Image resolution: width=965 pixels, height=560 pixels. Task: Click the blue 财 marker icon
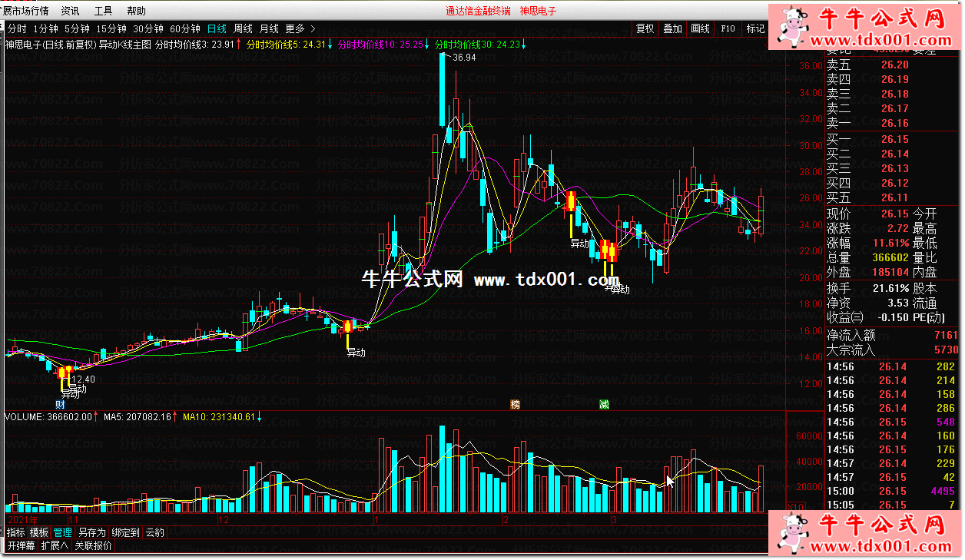point(60,404)
